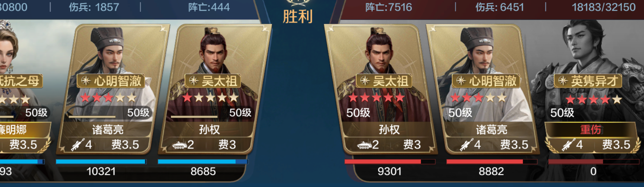Image resolution: width=644 pixels, height=187 pixels.
Task: Click own 伤兵: 1857 wounded stat
Action: click(94, 7)
